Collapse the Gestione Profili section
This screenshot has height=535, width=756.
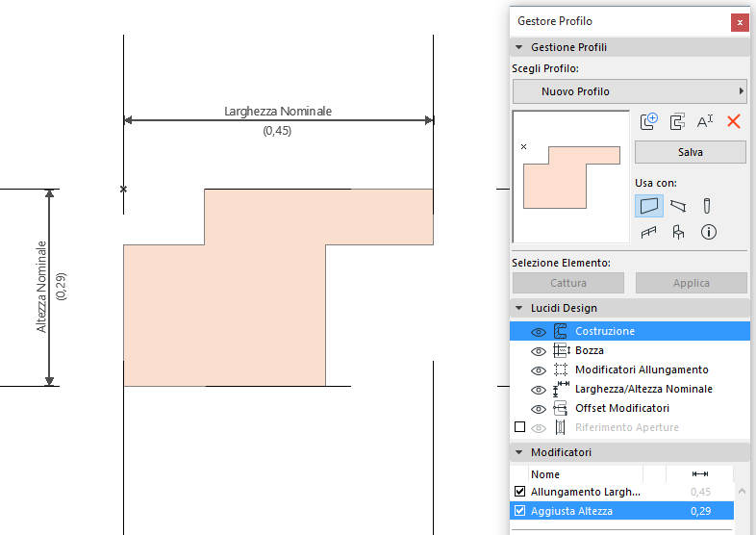pyautogui.click(x=518, y=47)
